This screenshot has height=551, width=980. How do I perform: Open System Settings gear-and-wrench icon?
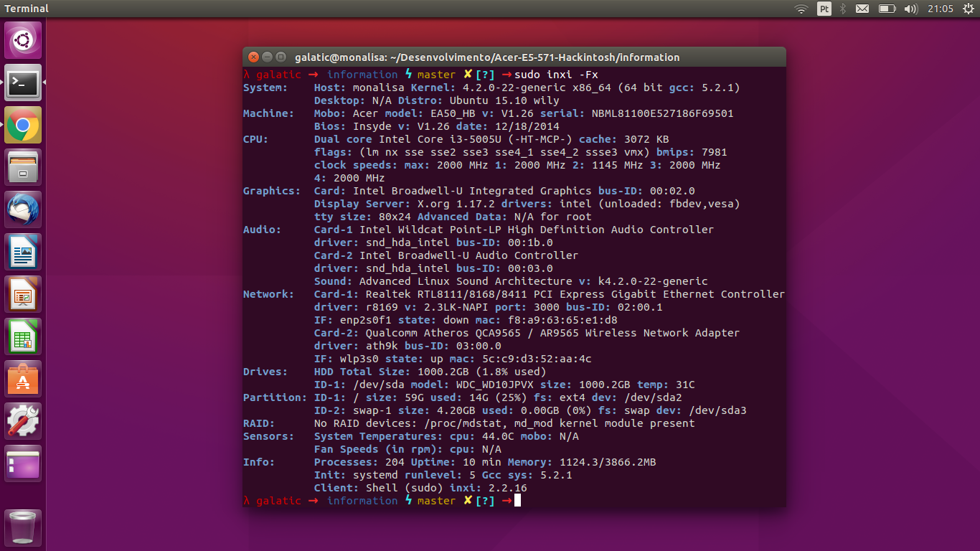click(x=23, y=421)
